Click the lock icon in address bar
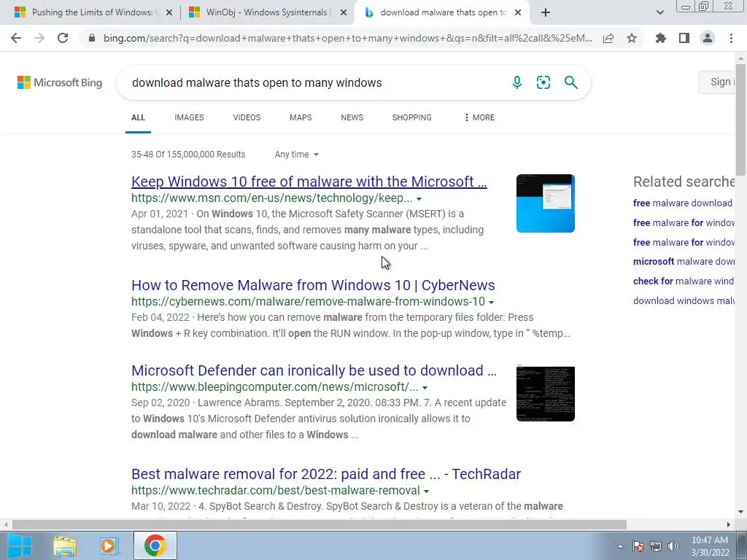This screenshot has width=747, height=560. 91,38
